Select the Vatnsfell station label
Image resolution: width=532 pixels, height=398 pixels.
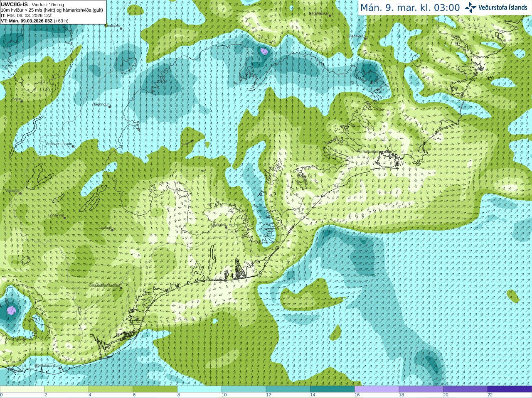click(x=12, y=191)
